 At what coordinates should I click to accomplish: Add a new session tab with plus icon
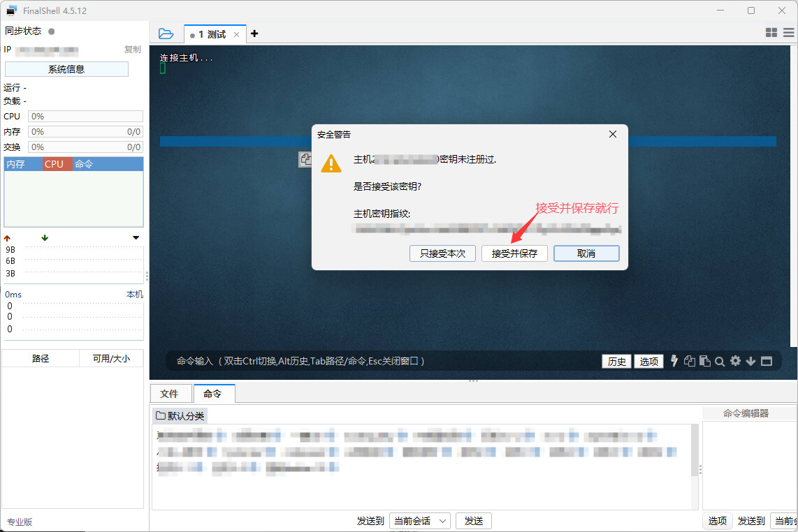point(254,34)
